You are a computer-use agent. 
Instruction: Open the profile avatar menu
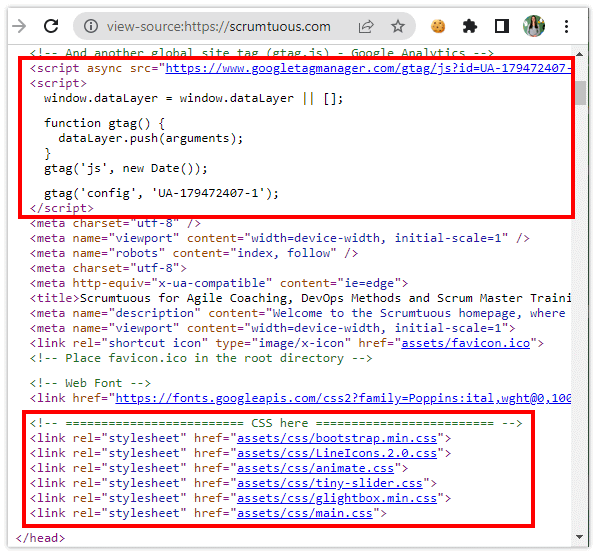(534, 26)
